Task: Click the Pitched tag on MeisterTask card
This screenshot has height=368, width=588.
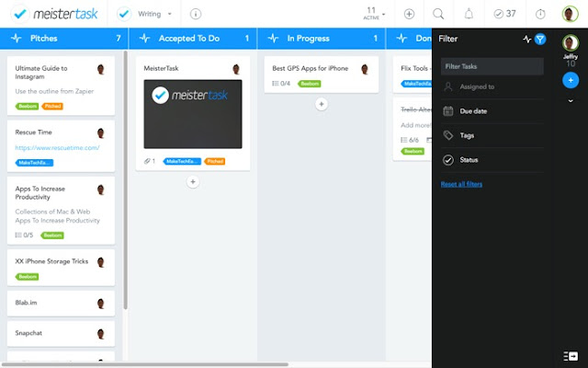Action: coord(214,162)
